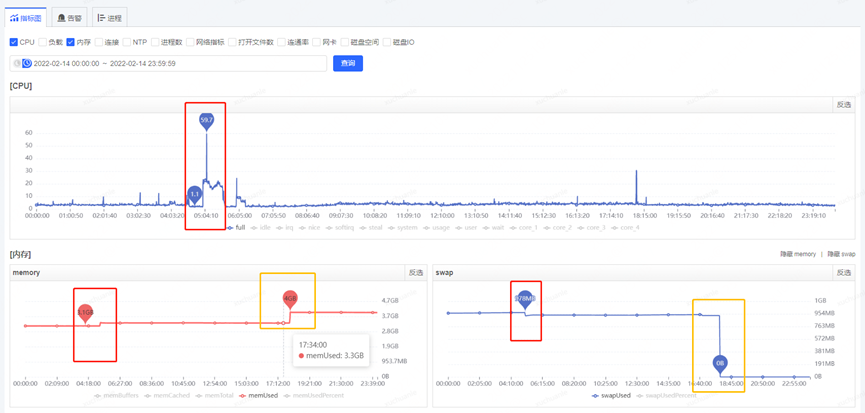Viewport: 865px width, 413px height.
Task: Toggle the full series in CPU legend
Action: click(x=235, y=227)
